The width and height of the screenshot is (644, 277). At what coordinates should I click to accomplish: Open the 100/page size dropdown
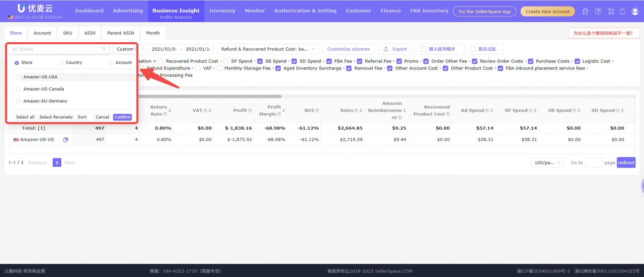coord(547,163)
